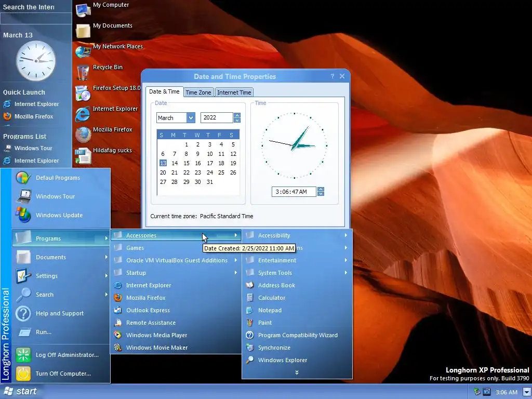Select March 25 on the calendar
Viewport: 532px width, 399px height.
click(221, 172)
